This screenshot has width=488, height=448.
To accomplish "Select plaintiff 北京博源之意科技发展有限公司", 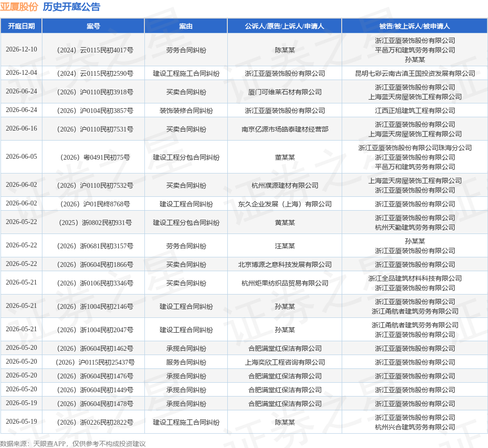I will pos(285,265).
